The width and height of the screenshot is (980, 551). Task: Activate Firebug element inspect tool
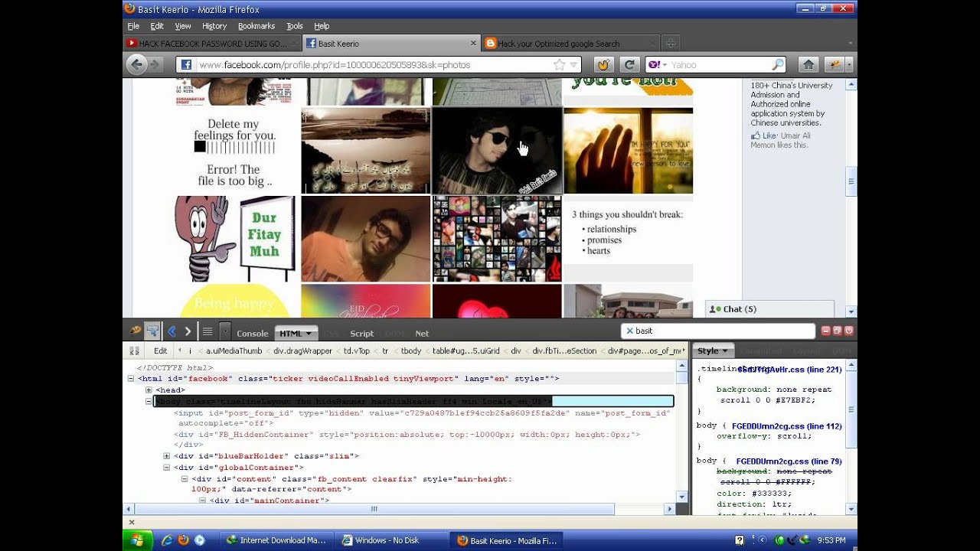point(152,331)
